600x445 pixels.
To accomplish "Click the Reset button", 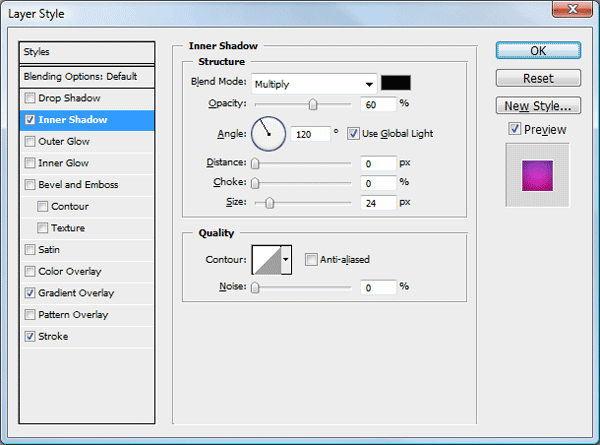I will coord(538,78).
